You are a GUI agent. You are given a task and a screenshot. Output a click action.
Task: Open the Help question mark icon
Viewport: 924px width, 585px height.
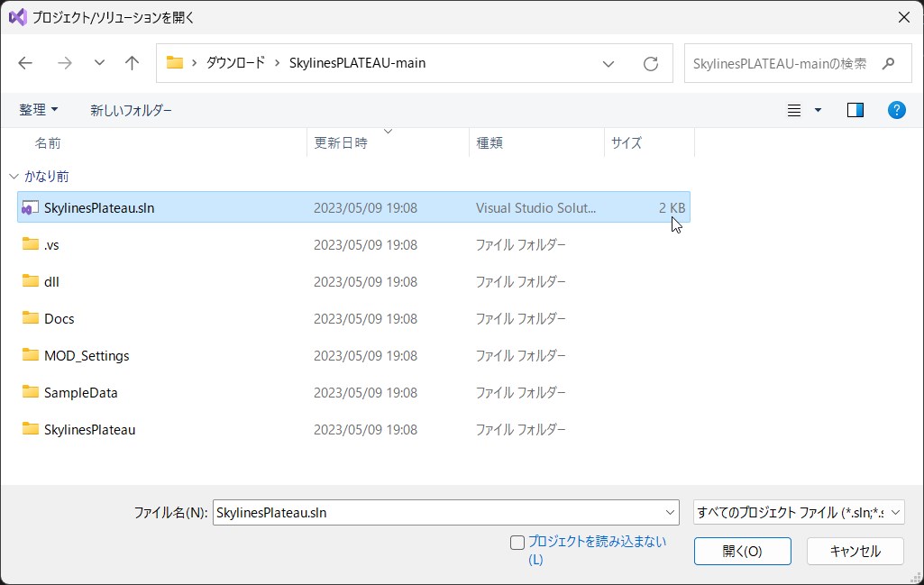(x=896, y=110)
